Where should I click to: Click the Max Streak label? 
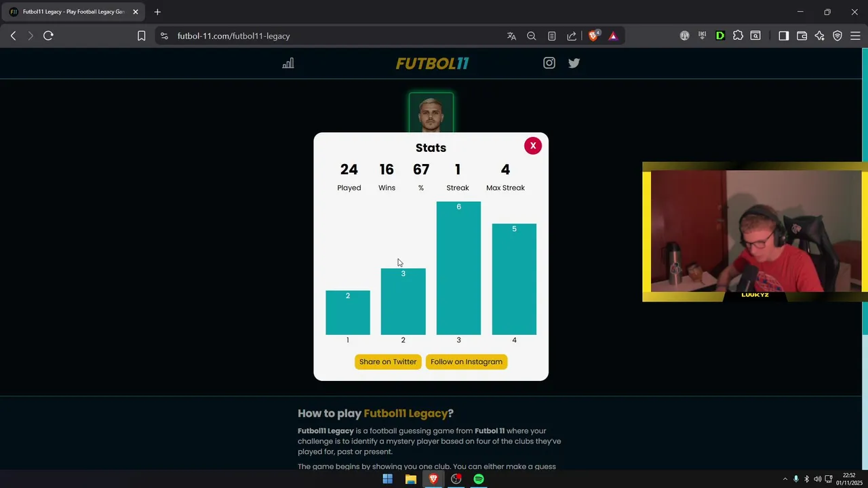[x=505, y=188]
